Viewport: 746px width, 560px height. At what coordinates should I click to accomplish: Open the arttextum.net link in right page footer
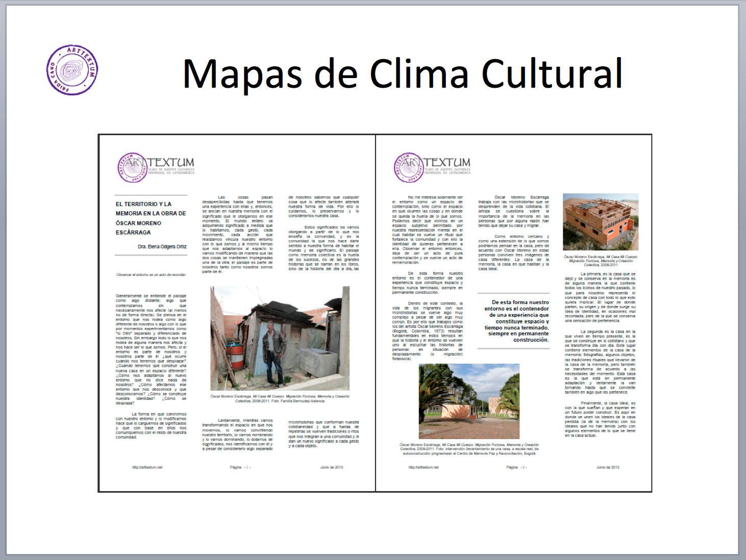tap(424, 467)
